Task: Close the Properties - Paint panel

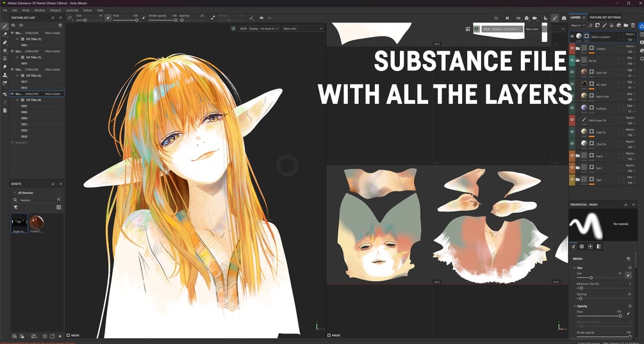Action: (634, 204)
